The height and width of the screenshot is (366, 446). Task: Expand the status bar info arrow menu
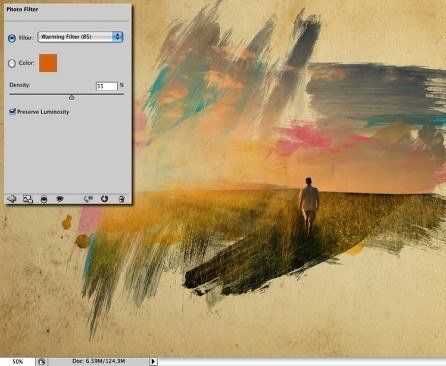[x=153, y=361]
